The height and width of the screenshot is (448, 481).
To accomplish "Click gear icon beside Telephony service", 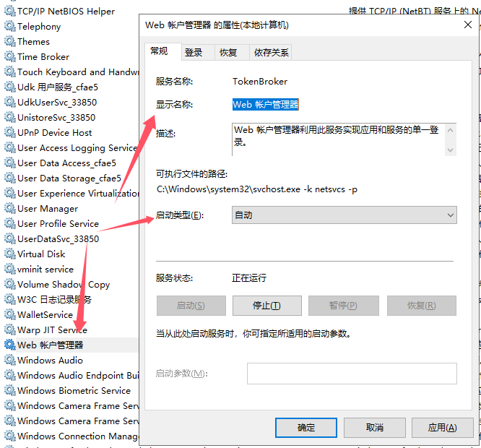I will [9, 27].
